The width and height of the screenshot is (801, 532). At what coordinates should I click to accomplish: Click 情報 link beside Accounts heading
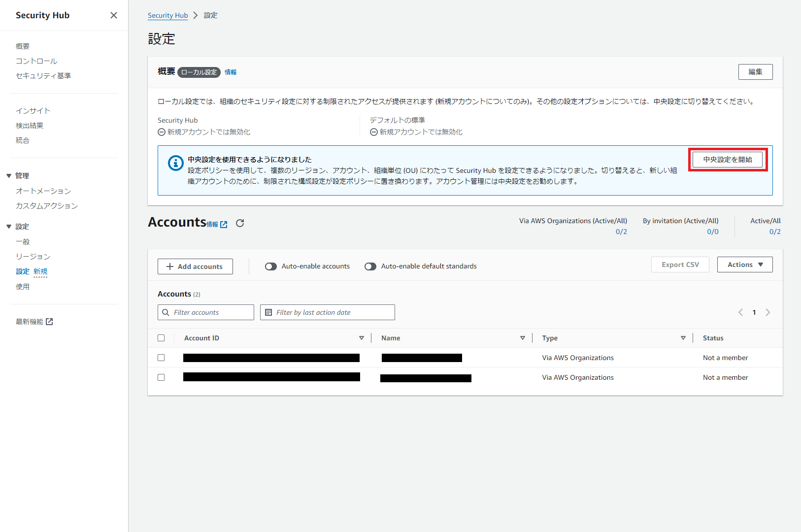click(x=212, y=225)
